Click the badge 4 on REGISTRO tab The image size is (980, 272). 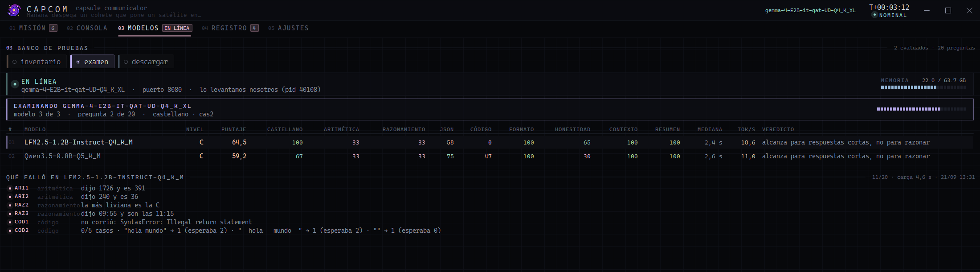tap(254, 28)
